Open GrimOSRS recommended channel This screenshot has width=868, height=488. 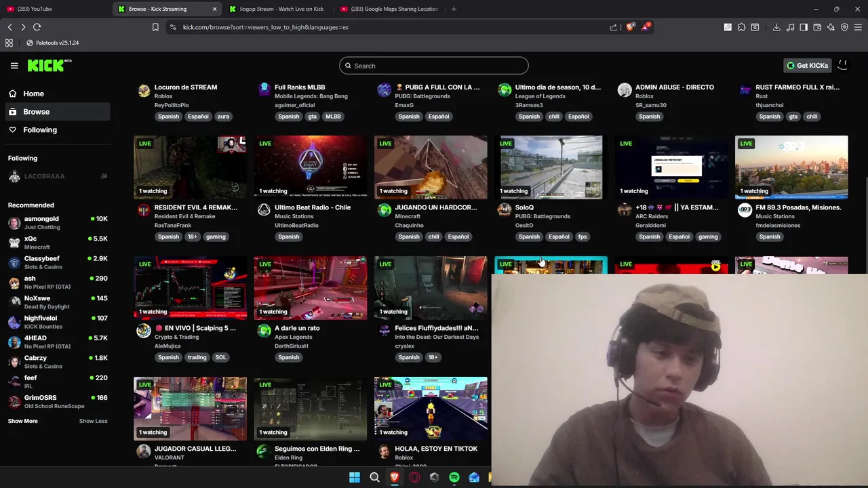(x=57, y=401)
